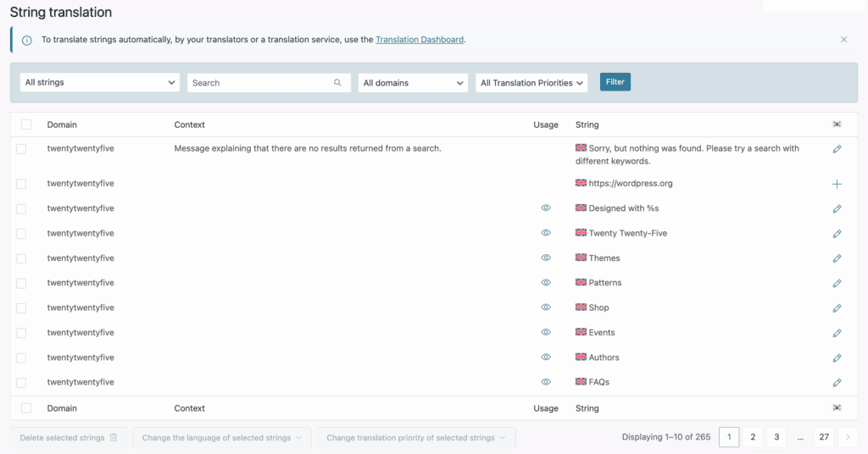Go to next page arrow

click(848, 437)
